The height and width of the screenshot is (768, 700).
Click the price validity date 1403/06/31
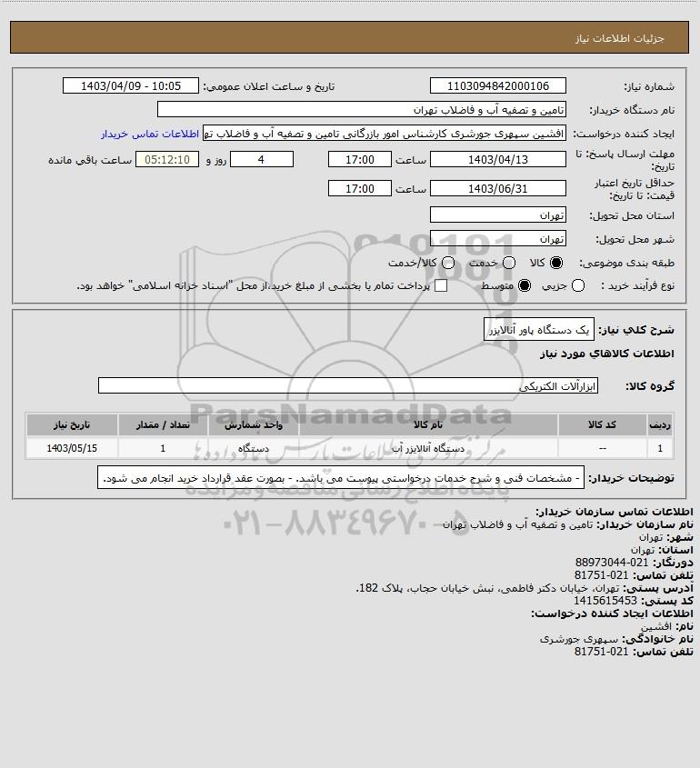point(497,188)
